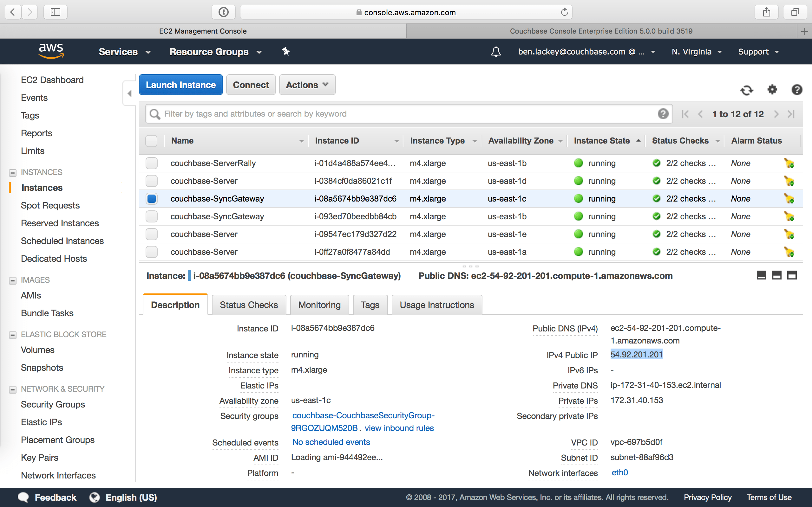This screenshot has height=507, width=812.
Task: Click the green running status indicator for couchbase-ServerRally
Action: [579, 163]
